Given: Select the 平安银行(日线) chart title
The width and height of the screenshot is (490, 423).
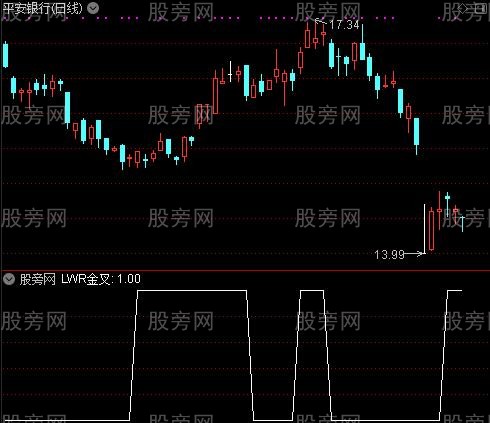Looking at the screenshot, I should click(x=43, y=8).
